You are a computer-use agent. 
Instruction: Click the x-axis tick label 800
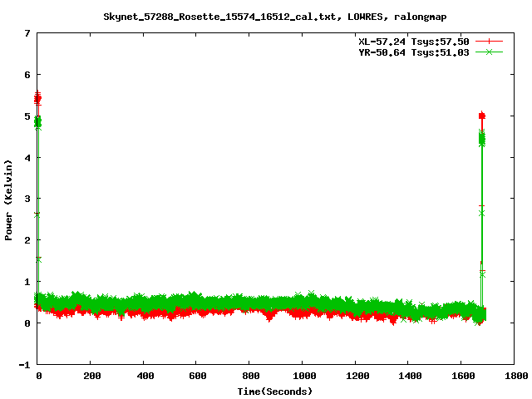click(x=251, y=376)
